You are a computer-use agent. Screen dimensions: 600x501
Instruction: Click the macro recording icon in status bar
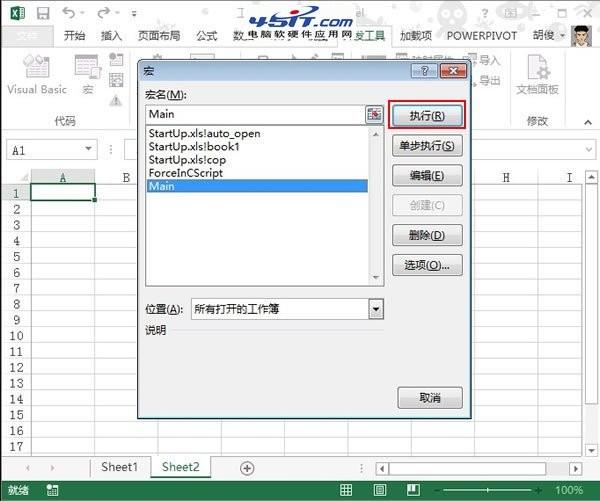coord(52,490)
